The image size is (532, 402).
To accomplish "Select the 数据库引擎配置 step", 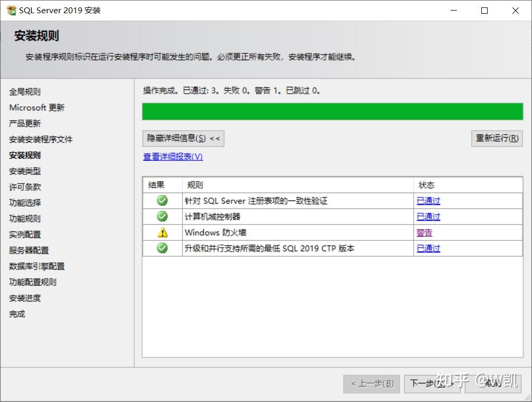I will (36, 266).
